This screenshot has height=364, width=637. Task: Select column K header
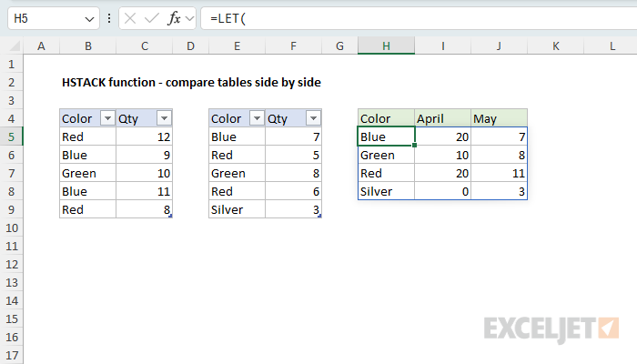[555, 45]
